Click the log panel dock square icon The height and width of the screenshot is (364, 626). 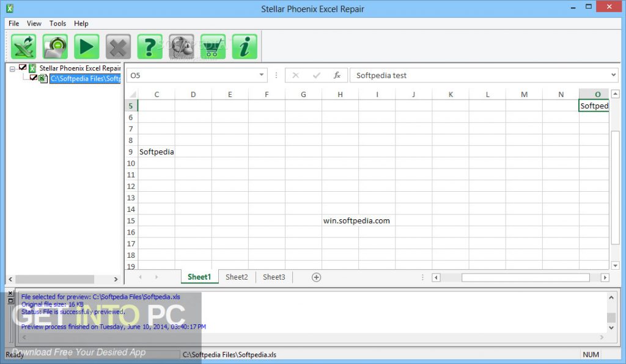pyautogui.click(x=11, y=300)
